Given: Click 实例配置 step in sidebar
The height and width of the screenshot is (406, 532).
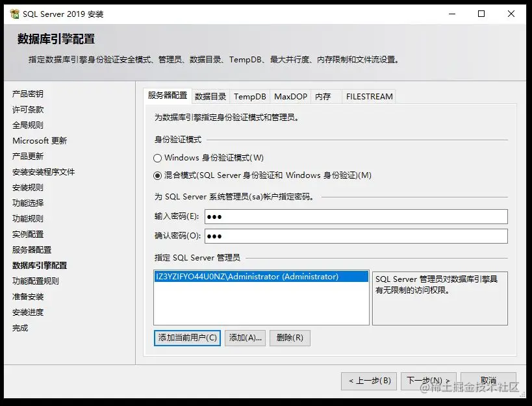Looking at the screenshot, I should pyautogui.click(x=28, y=235).
